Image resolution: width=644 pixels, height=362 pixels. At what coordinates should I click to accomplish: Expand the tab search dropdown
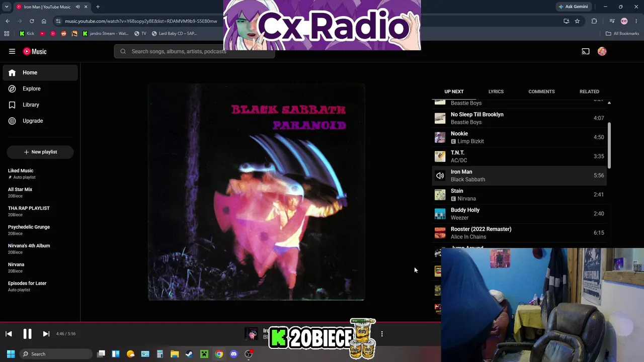pyautogui.click(x=7, y=7)
